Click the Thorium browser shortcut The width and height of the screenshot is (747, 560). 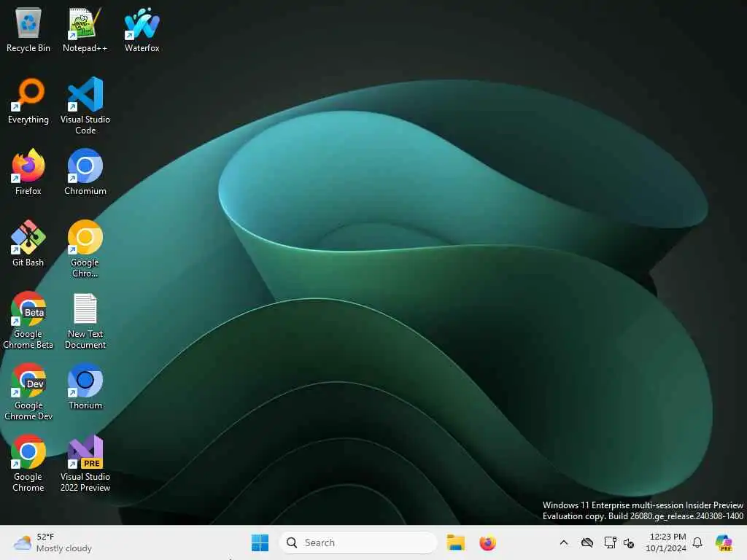click(85, 386)
